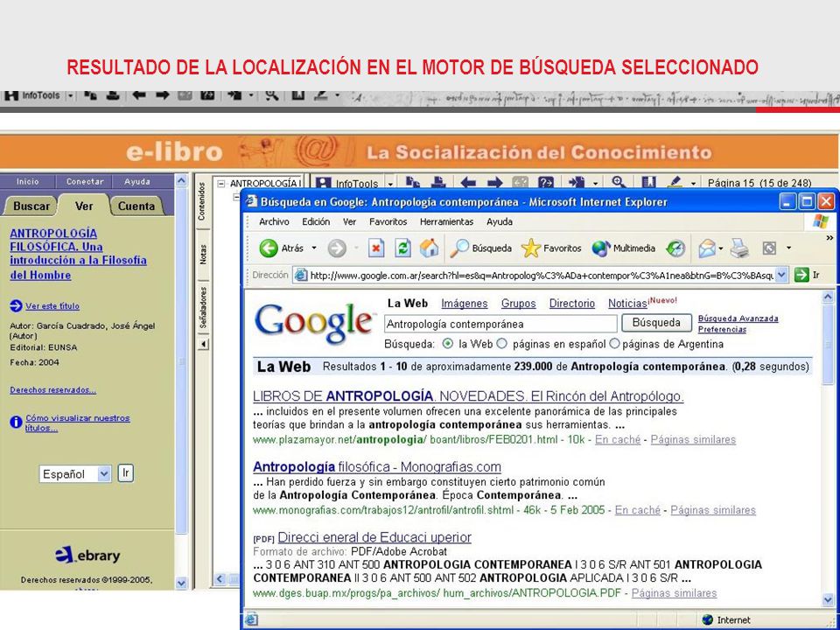The width and height of the screenshot is (840, 630).
Task: Open the Español language dropdown
Action: (74, 474)
